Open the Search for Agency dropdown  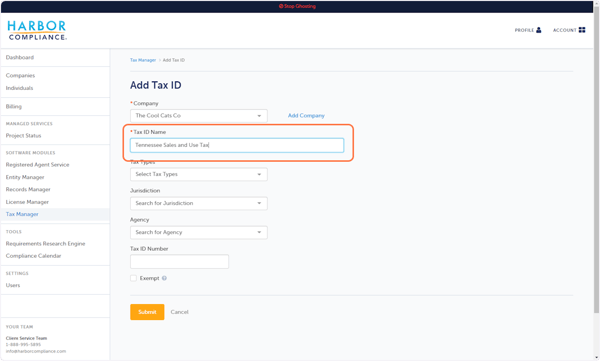click(199, 232)
